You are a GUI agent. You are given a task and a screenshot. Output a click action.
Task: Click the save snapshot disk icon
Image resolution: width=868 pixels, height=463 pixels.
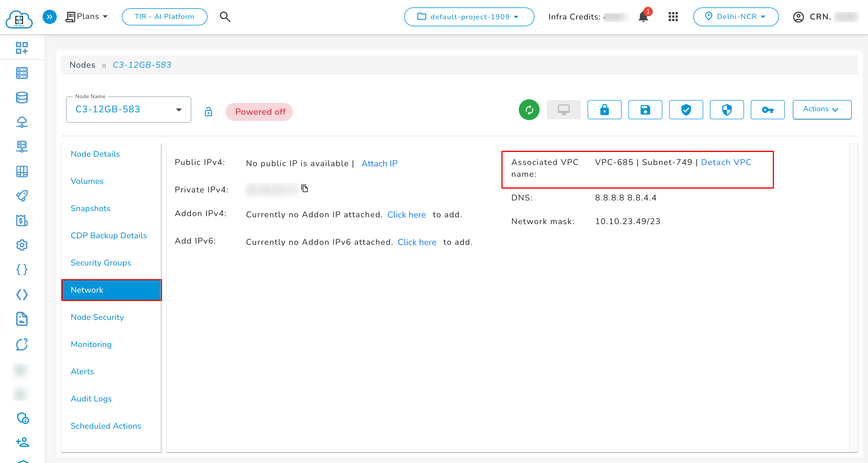(x=645, y=109)
